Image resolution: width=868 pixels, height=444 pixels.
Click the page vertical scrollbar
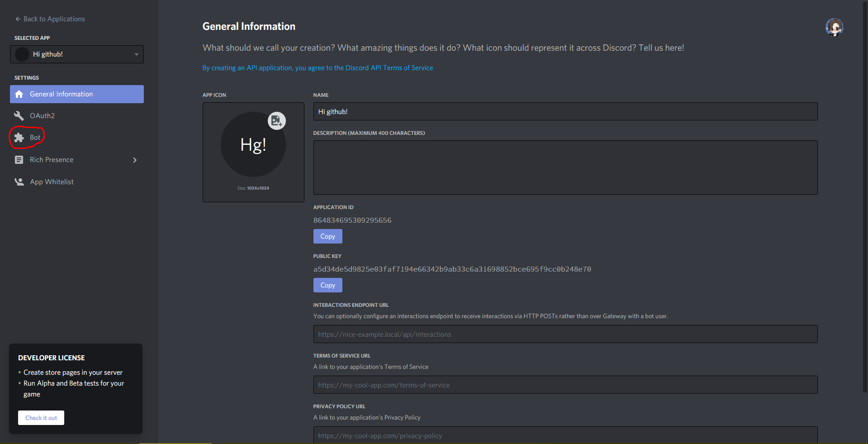click(x=865, y=196)
